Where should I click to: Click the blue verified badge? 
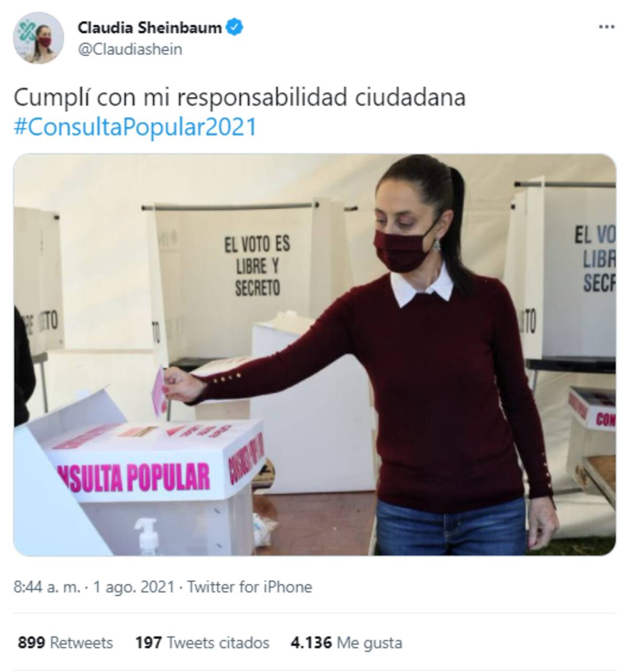pyautogui.click(x=234, y=27)
